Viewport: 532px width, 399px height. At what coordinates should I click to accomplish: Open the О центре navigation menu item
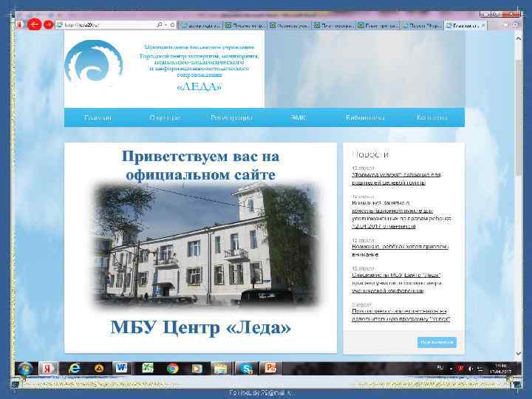[x=165, y=117]
